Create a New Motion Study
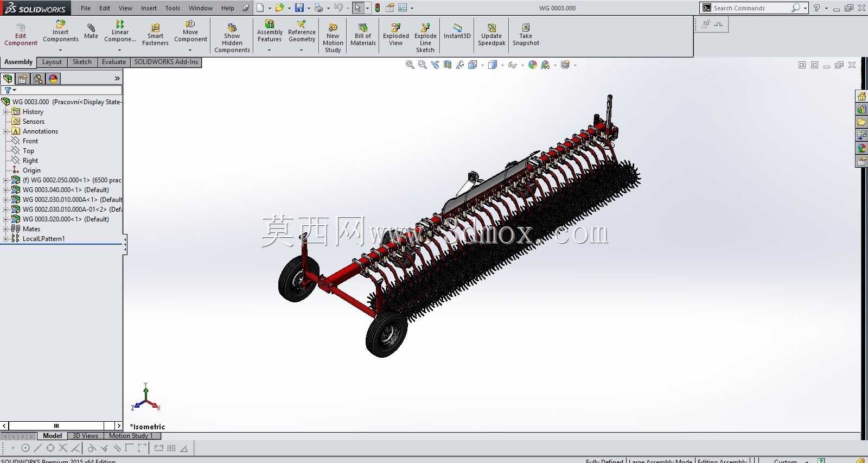Image resolution: width=868 pixels, height=463 pixels. (x=333, y=38)
